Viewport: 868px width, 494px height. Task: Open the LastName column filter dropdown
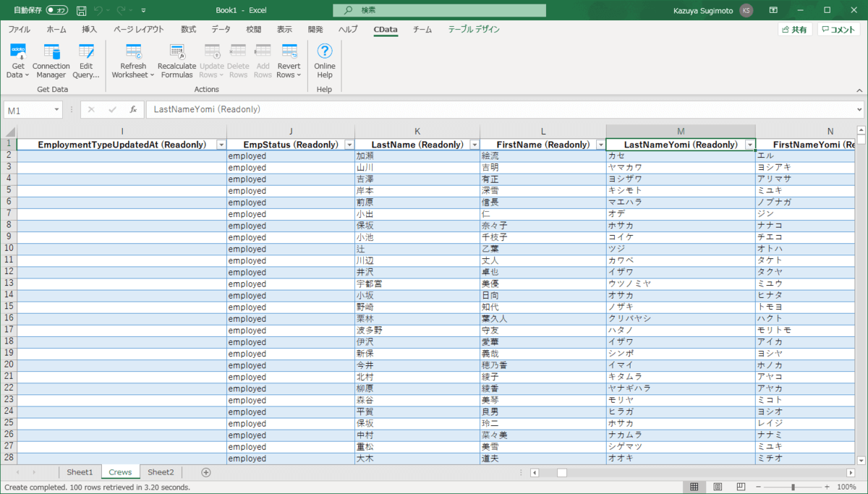[474, 145]
